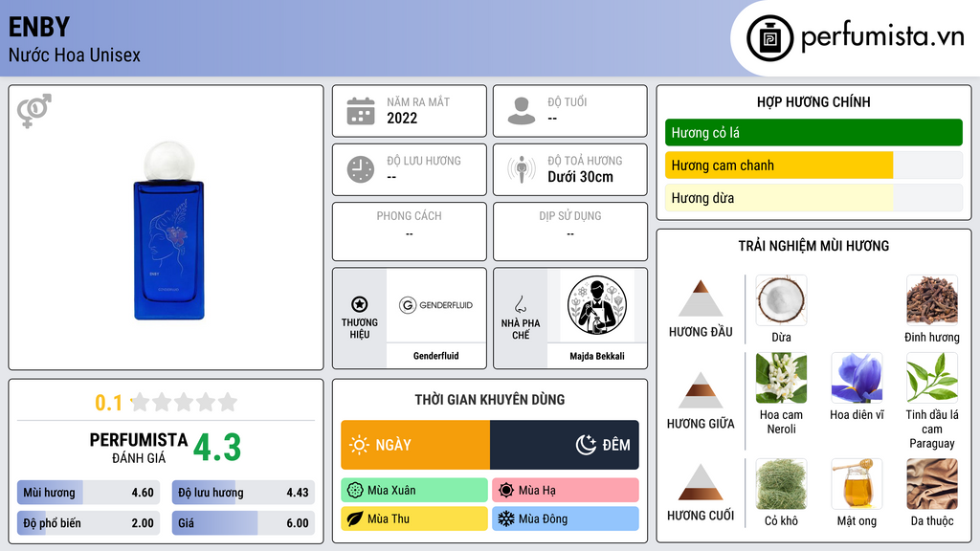Click the person icon for Độ tuổi

coord(522,111)
